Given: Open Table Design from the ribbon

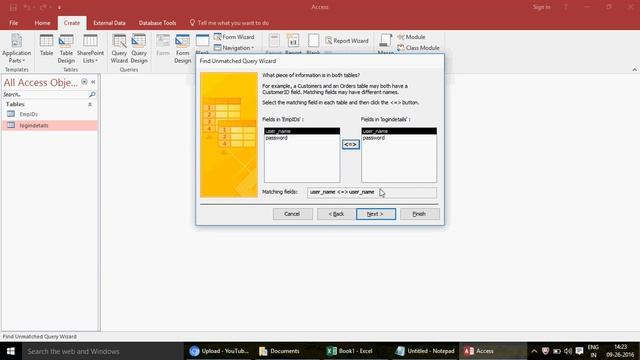Looking at the screenshot, I should [66, 48].
